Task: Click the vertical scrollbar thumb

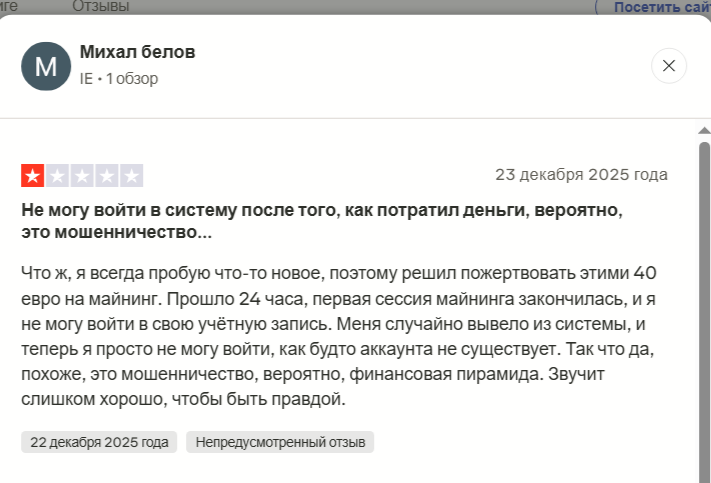Action: tap(704, 300)
